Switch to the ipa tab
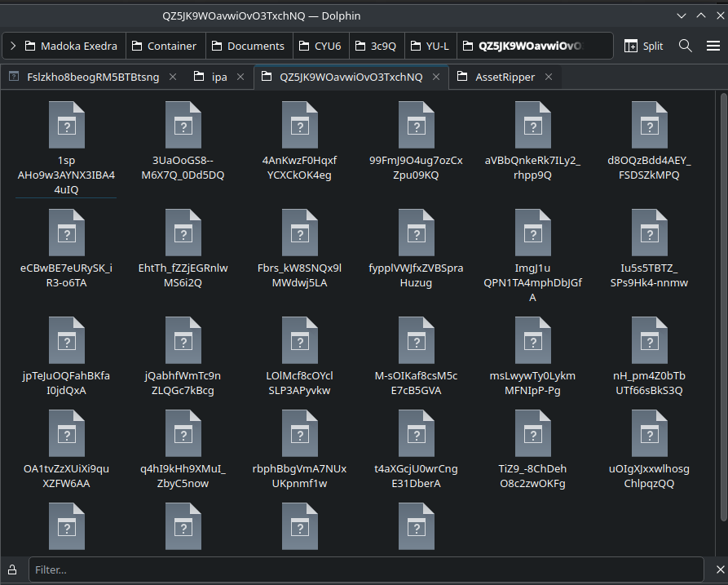Screen dimensions: 728x585 click(218, 78)
